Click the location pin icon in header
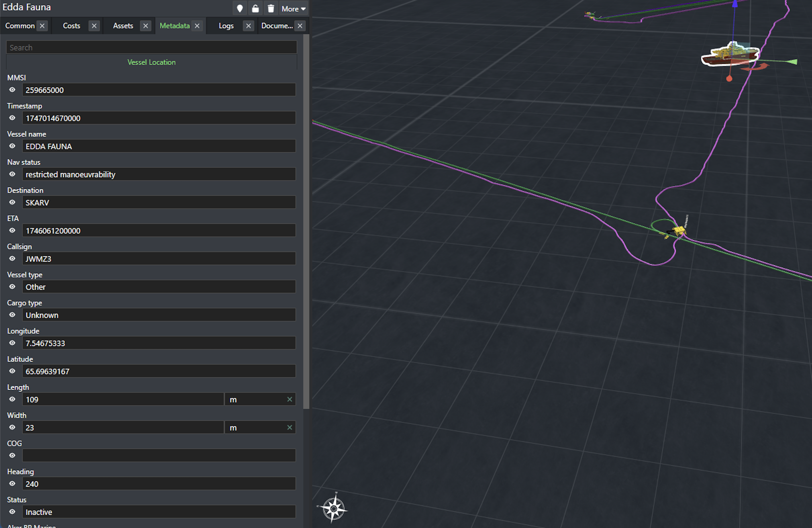The width and height of the screenshot is (812, 528). 240,8
